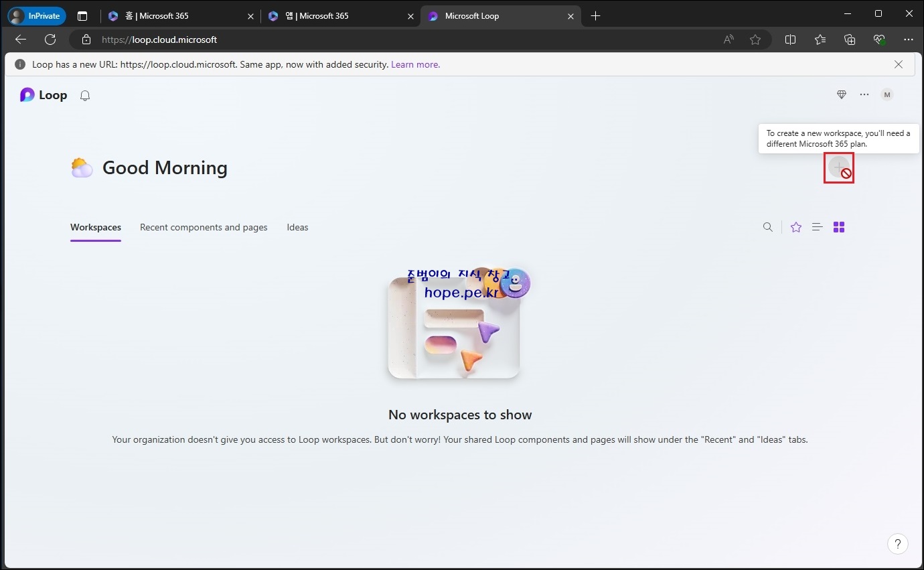Open the account avatar labeled M
924x570 pixels.
point(887,95)
